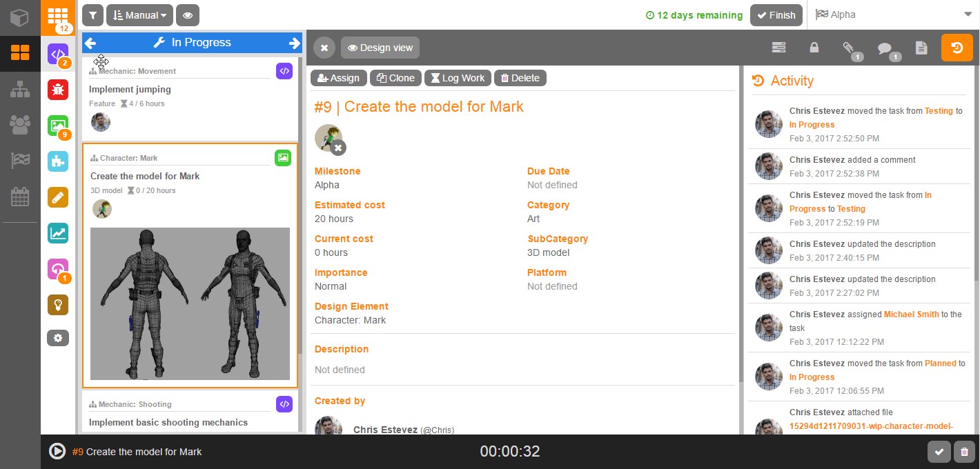980x469 pixels.
Task: Open the comments speech bubble icon
Action: [885, 48]
